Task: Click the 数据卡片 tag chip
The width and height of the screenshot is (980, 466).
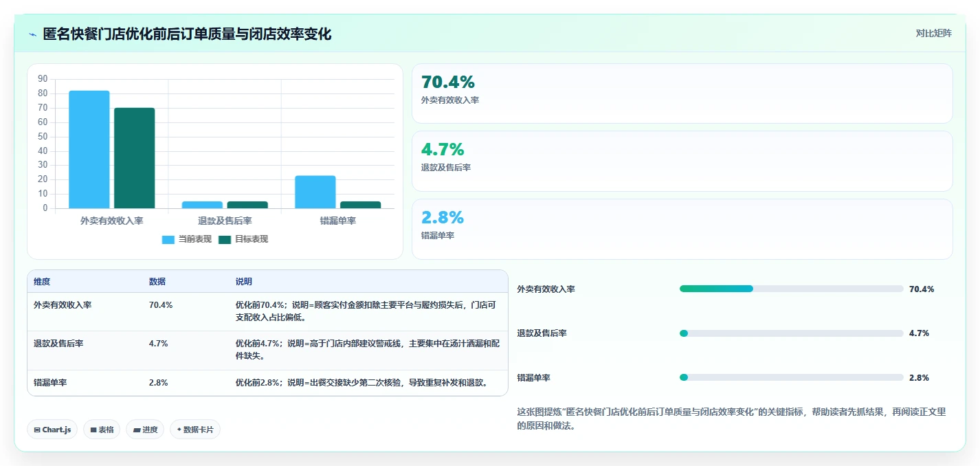Action: (x=195, y=430)
